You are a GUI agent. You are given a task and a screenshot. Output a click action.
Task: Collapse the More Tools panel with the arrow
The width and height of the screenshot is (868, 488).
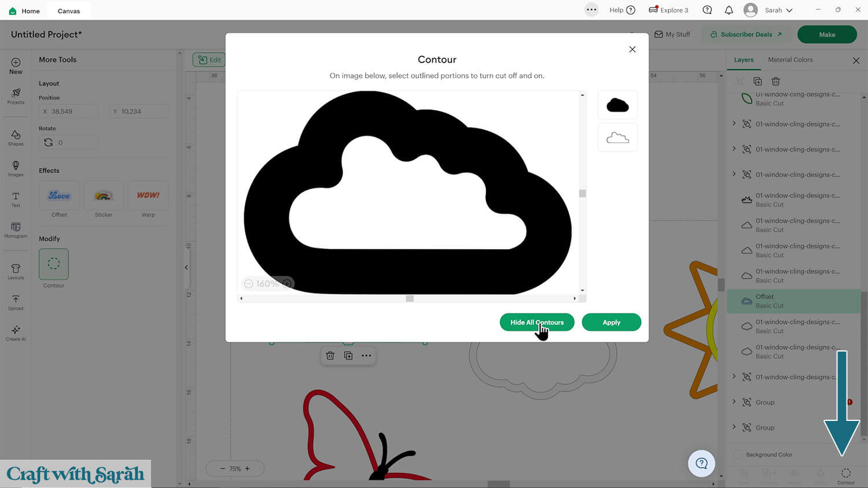pyautogui.click(x=186, y=267)
